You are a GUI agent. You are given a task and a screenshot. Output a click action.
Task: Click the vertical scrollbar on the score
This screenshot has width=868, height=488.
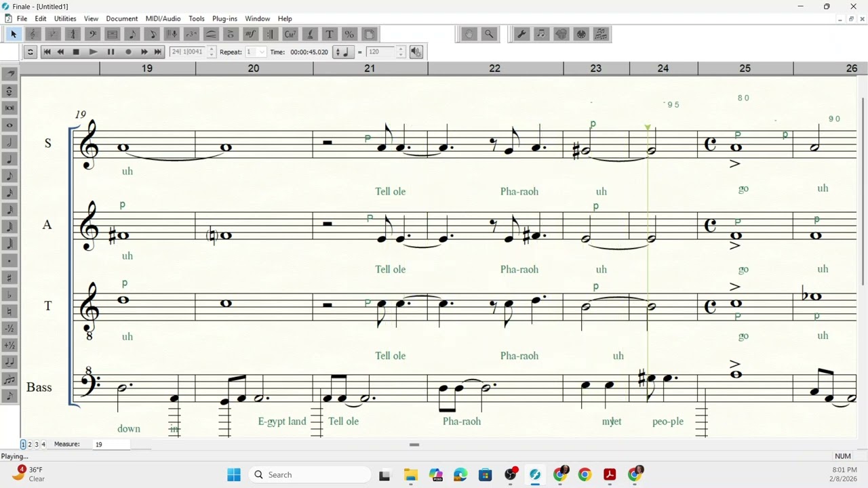(x=863, y=191)
